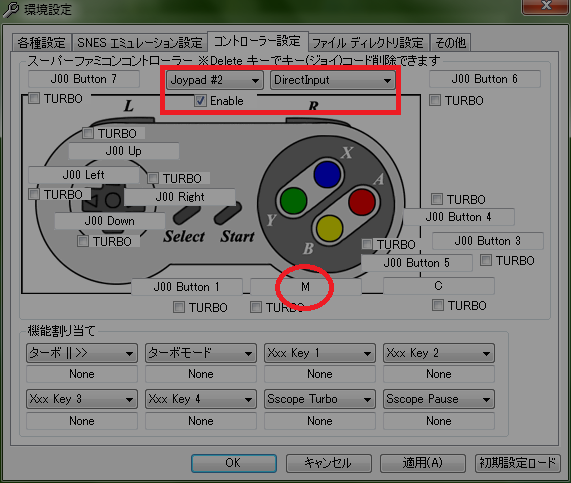Click the キャンセル button
Screen dimensions: 571x483
point(328,463)
